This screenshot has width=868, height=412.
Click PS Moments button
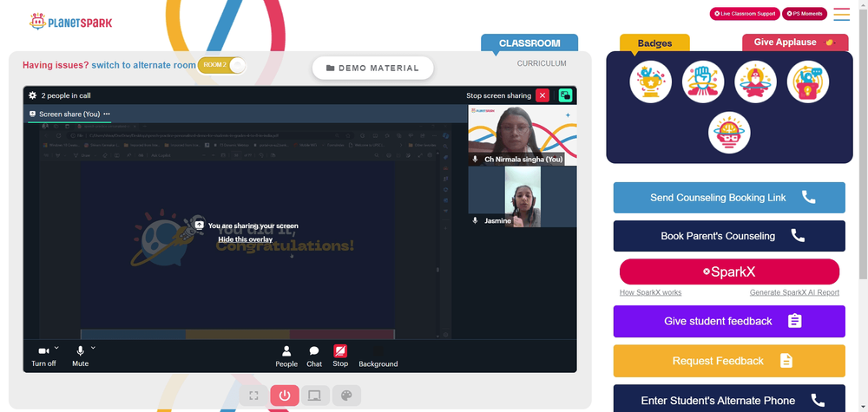805,14
